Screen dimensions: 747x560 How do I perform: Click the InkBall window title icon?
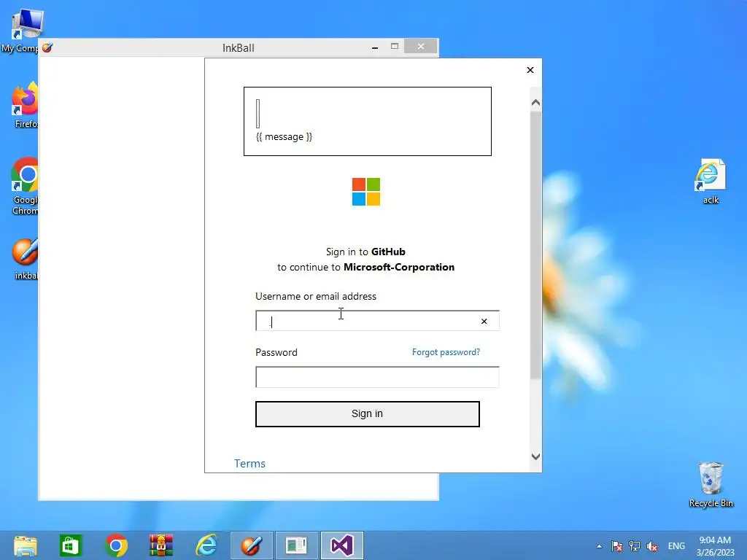[x=47, y=47]
